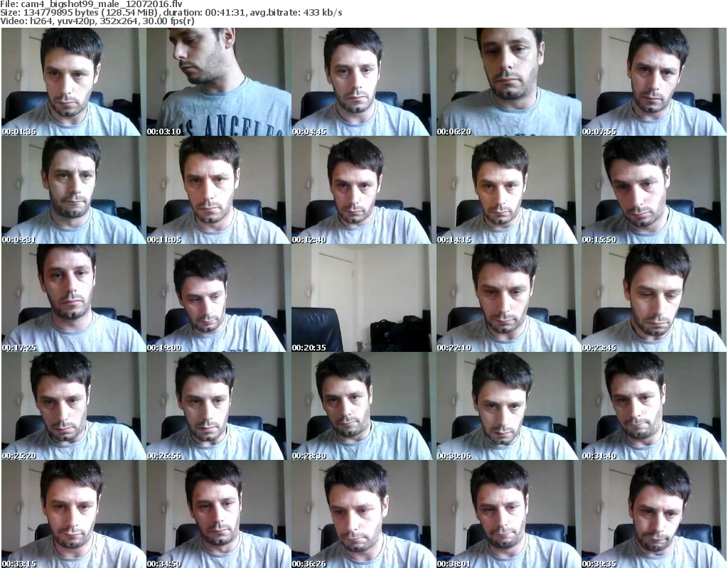The image size is (728, 568).
Task: Open the 00:15:50 preview frame
Action: [654, 190]
